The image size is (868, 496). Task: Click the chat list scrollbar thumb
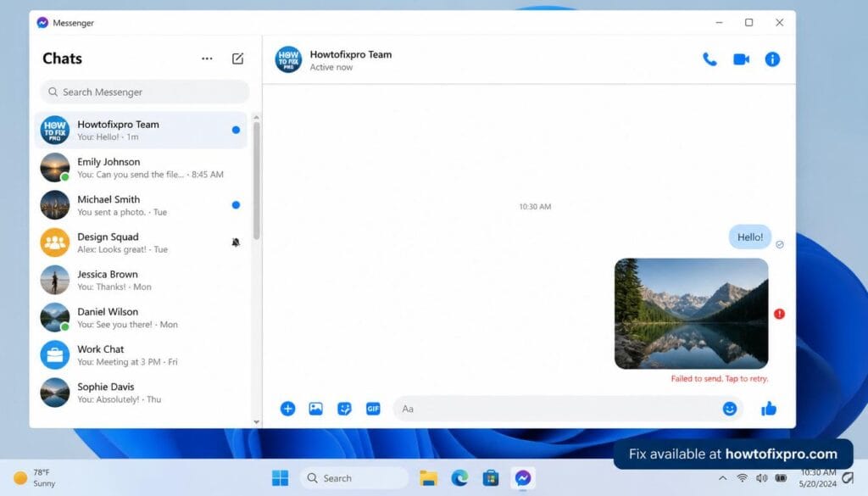click(x=256, y=181)
